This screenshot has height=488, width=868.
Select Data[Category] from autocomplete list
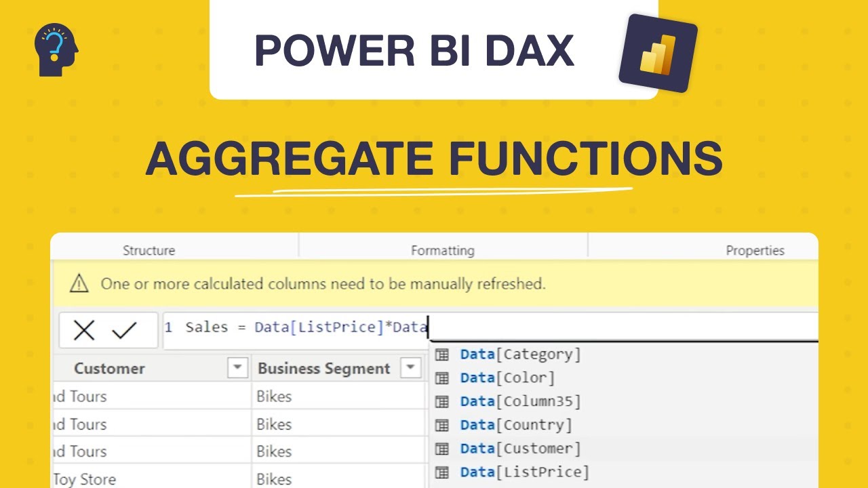click(x=520, y=354)
